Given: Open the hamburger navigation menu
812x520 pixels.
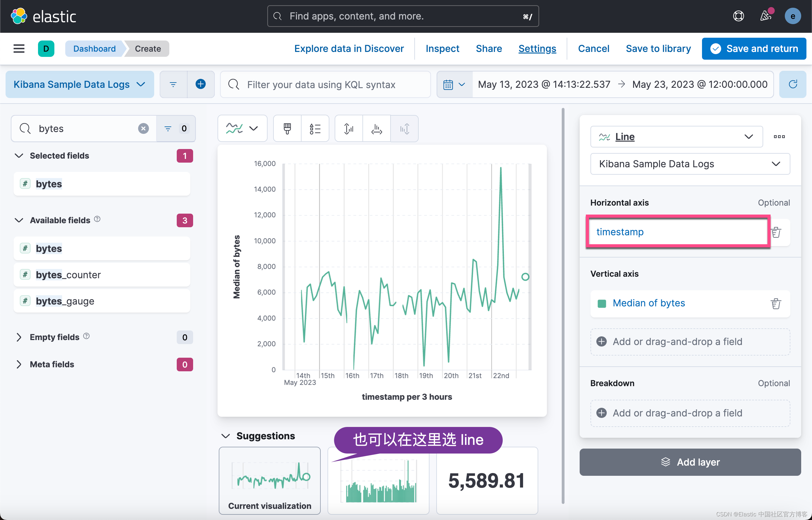Looking at the screenshot, I should pyautogui.click(x=19, y=49).
